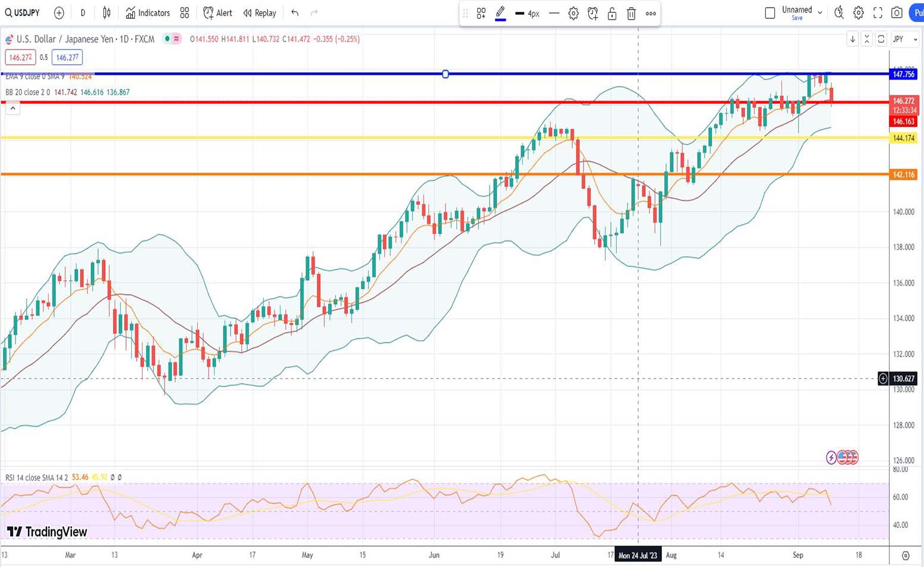Collapse the indicator legend with chevron

point(12,109)
